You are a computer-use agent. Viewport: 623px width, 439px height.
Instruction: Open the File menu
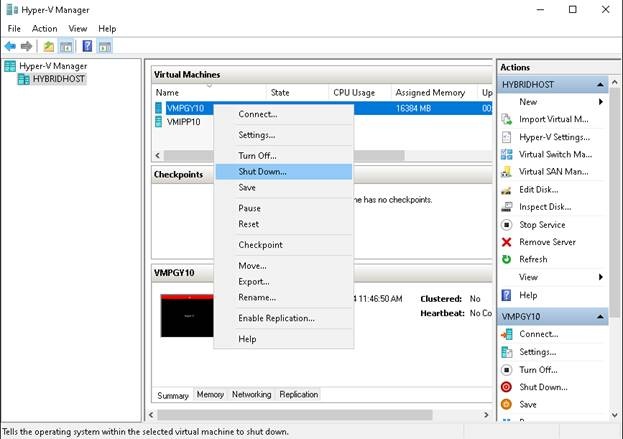coord(14,29)
